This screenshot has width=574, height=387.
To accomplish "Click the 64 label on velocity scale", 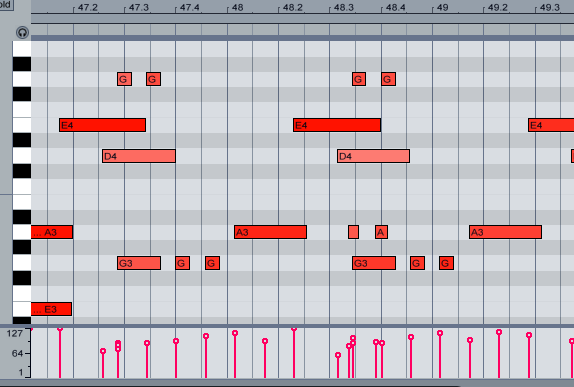I will point(17,353).
